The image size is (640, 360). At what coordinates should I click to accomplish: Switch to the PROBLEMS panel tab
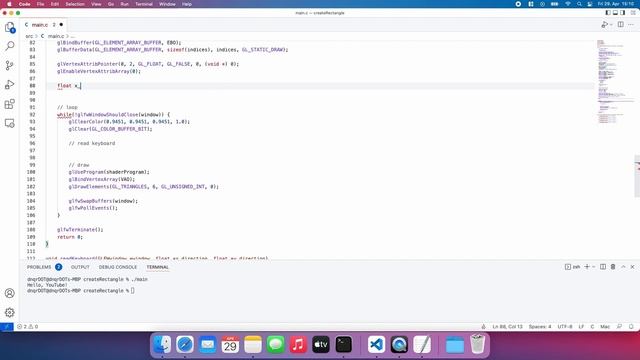tap(39, 267)
